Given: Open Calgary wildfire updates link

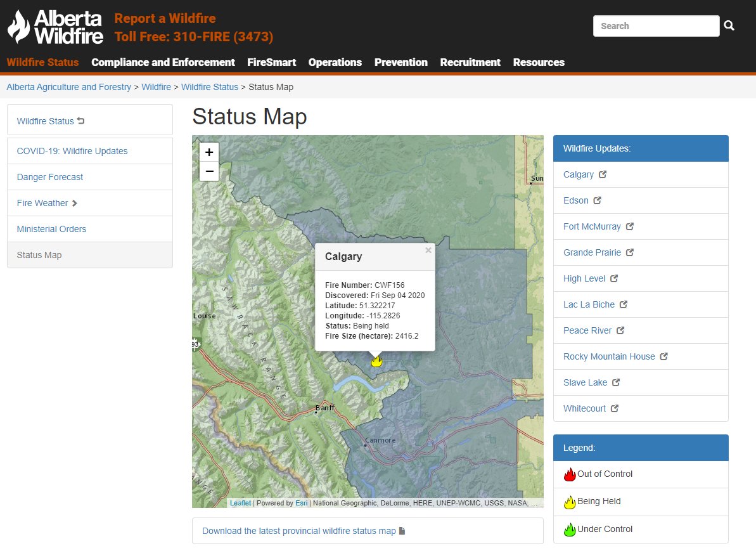Looking at the screenshot, I should [579, 174].
